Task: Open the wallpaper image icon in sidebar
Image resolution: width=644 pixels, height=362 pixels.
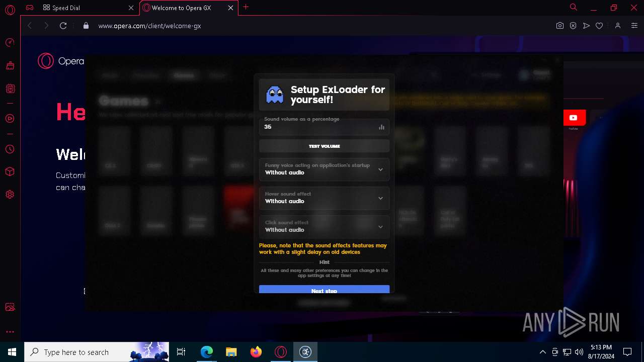Action: click(x=10, y=307)
